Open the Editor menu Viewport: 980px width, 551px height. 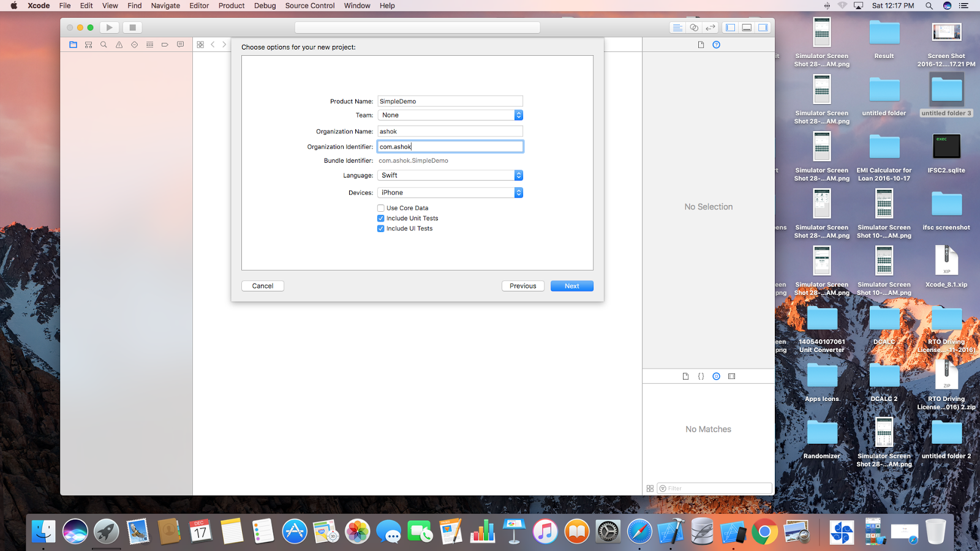199,6
